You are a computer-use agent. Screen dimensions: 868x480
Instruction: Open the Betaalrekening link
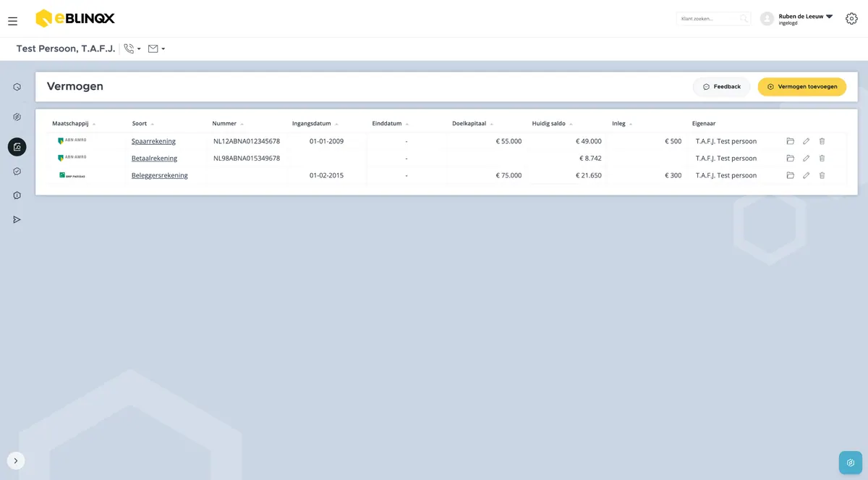click(154, 158)
